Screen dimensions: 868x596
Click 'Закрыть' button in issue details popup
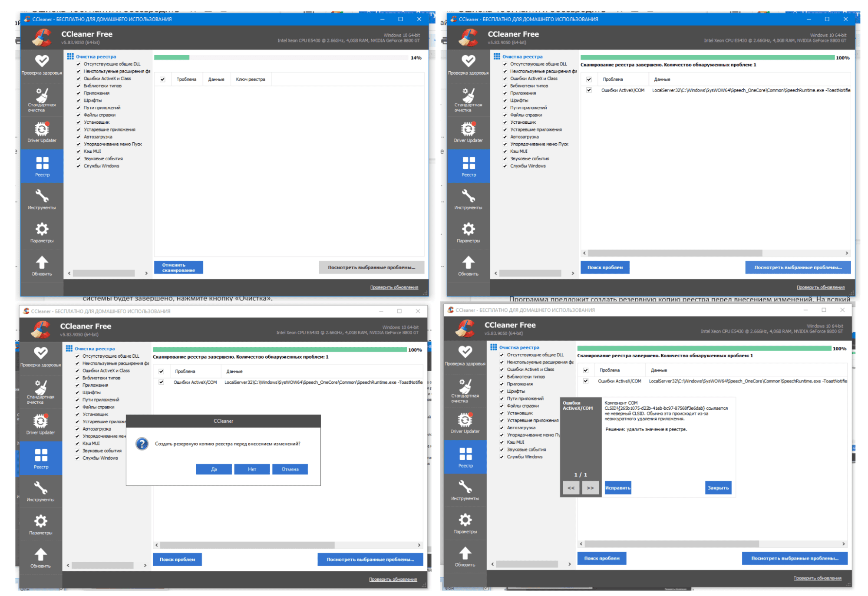tap(718, 488)
